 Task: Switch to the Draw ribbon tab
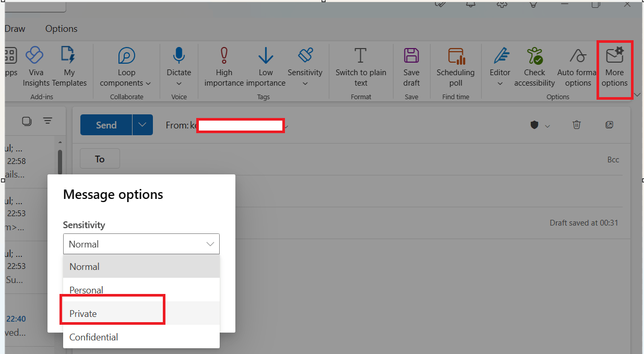tap(15, 28)
